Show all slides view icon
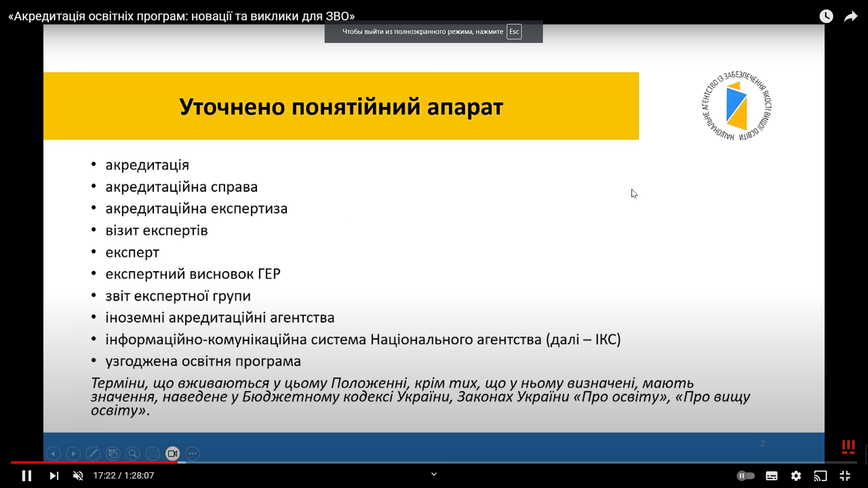 [x=113, y=453]
